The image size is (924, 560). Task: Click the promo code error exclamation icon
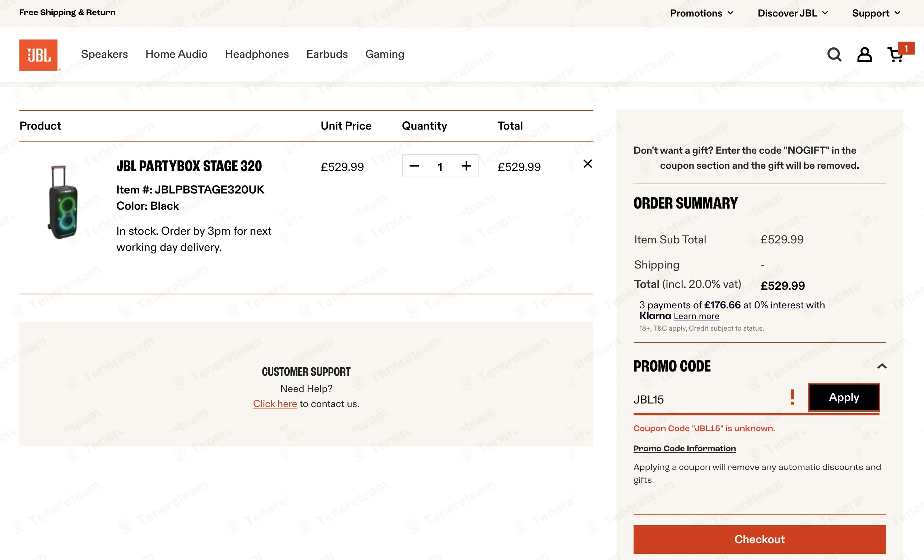click(792, 397)
